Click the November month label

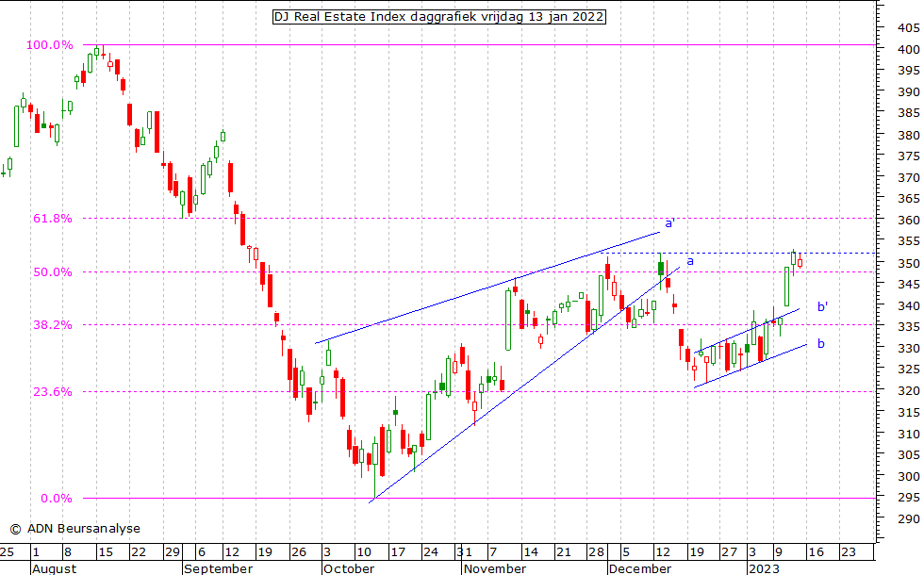494,568
